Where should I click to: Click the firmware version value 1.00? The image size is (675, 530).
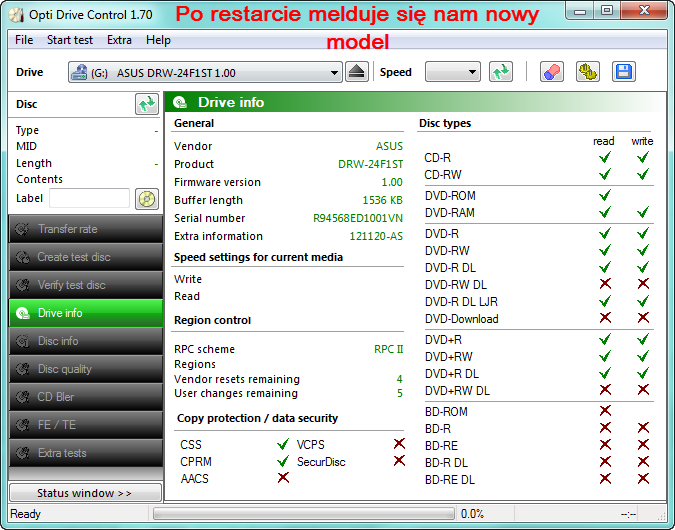pos(392,182)
